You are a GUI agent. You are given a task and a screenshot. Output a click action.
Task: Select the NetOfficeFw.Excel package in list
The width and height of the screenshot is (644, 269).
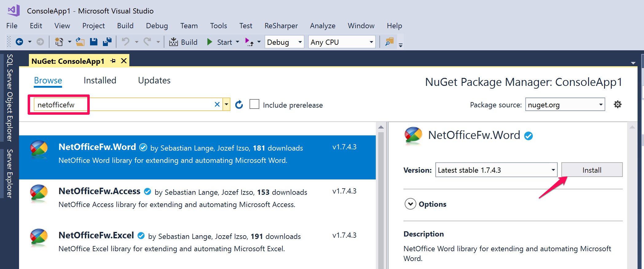197,242
